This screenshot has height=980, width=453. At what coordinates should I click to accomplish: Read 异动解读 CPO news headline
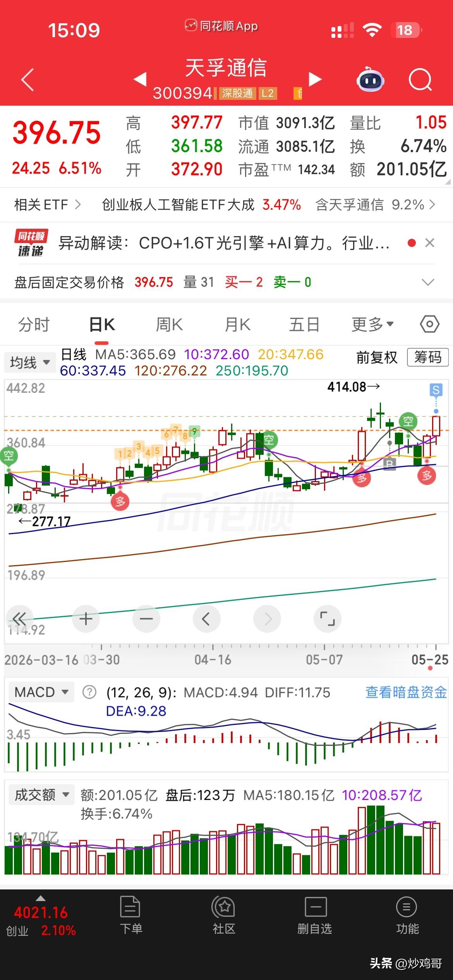click(x=224, y=243)
